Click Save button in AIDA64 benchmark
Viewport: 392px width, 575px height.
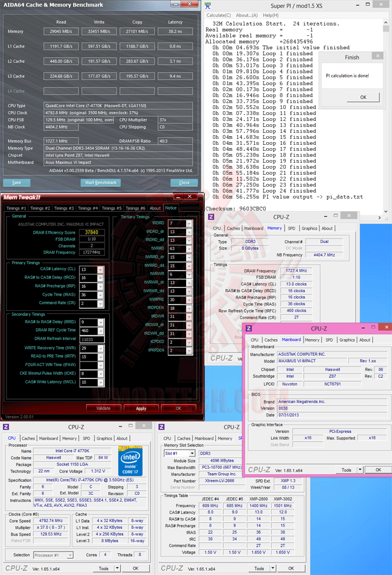coord(17,182)
